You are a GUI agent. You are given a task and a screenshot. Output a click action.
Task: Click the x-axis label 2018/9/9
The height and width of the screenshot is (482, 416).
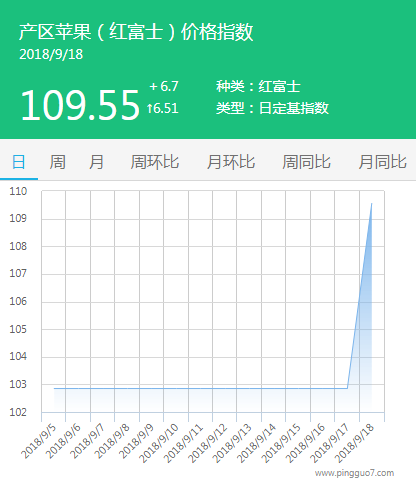coord(136,441)
